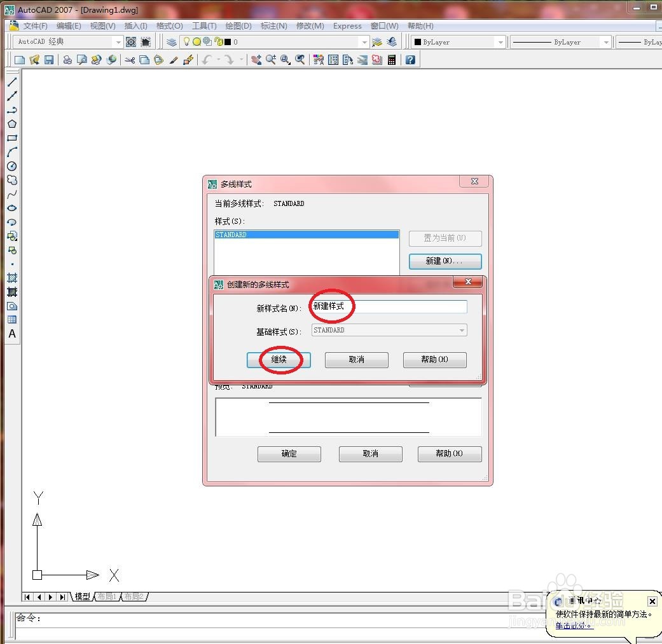The height and width of the screenshot is (644, 662).
Task: Select the Multiline Text tool
Action: pos(12,334)
